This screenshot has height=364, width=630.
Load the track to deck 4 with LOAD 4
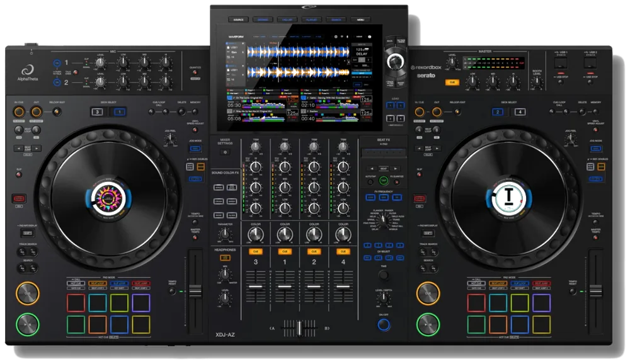[401, 118]
